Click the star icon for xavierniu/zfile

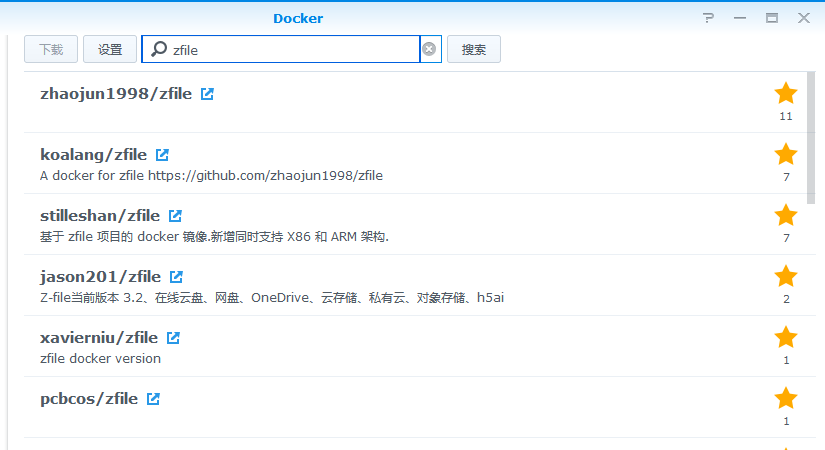pos(786,337)
